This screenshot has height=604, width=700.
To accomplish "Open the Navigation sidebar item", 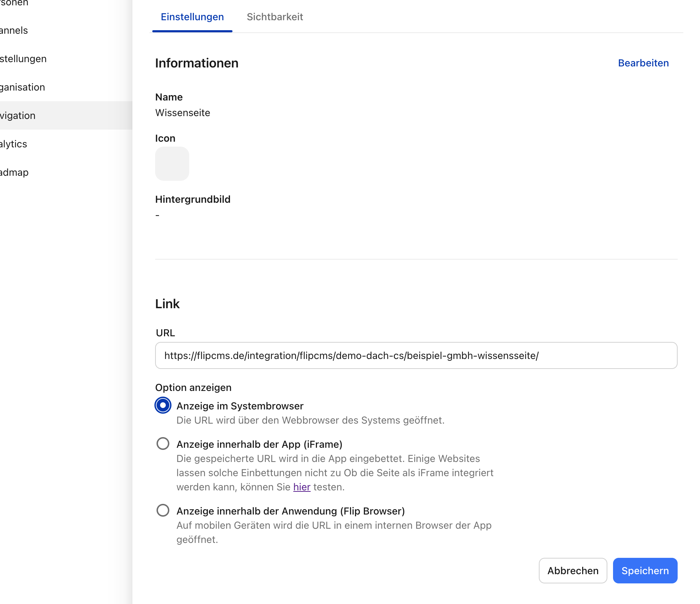I will click(66, 115).
